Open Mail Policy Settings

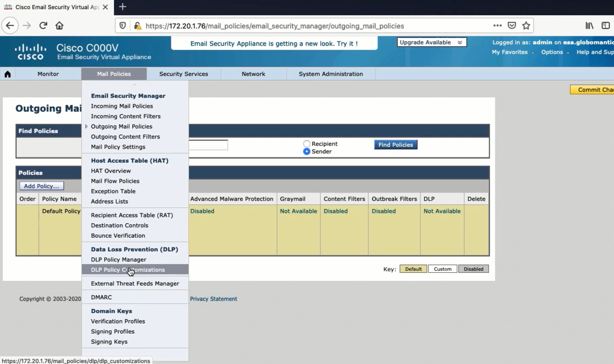118,147
